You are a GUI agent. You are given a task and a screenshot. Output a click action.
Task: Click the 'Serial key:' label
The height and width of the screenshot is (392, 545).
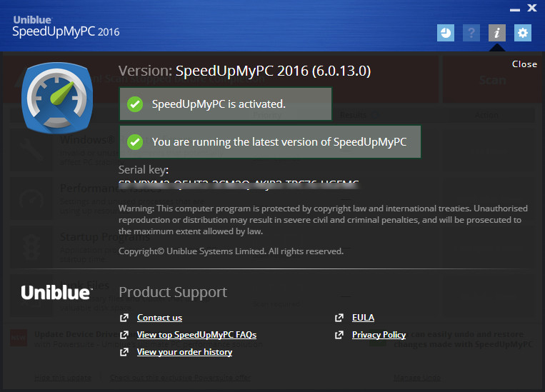[144, 170]
